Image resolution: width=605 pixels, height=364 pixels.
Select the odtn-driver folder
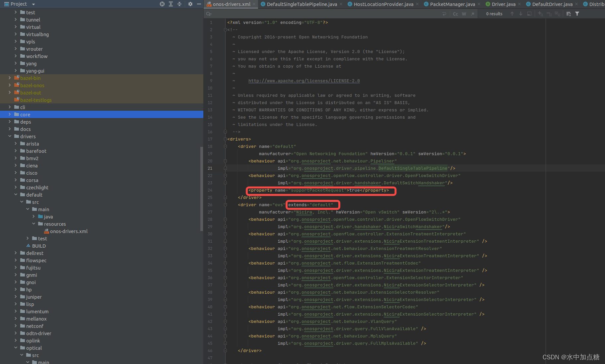click(38, 334)
